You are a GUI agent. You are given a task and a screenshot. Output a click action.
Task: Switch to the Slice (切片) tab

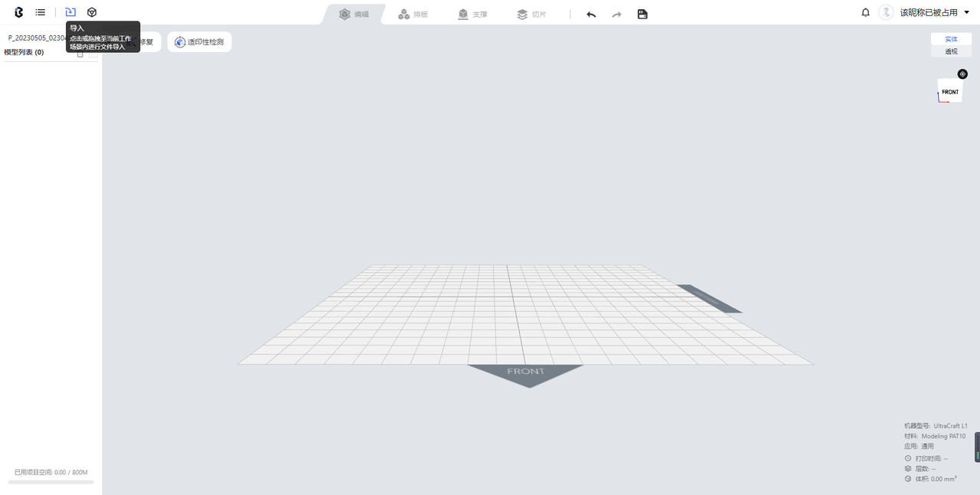[x=531, y=14]
